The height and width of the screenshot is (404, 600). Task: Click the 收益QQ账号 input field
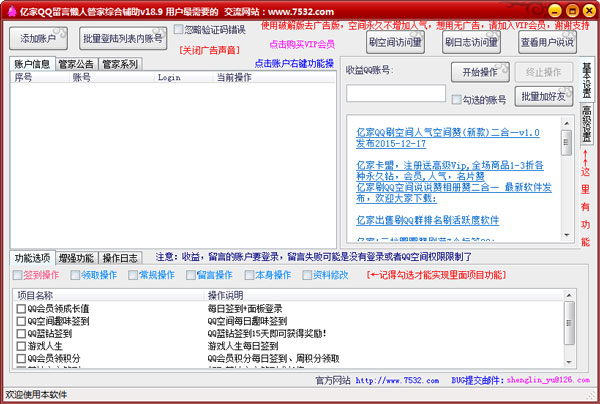point(396,93)
